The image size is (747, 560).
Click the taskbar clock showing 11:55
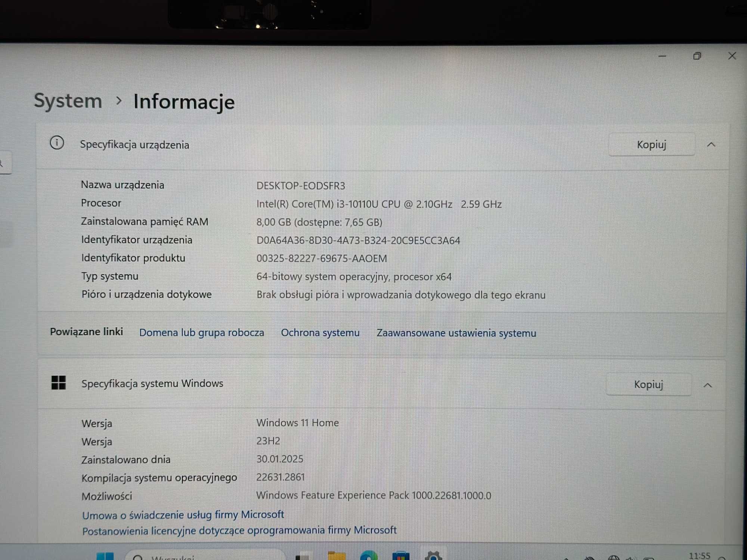click(x=699, y=556)
